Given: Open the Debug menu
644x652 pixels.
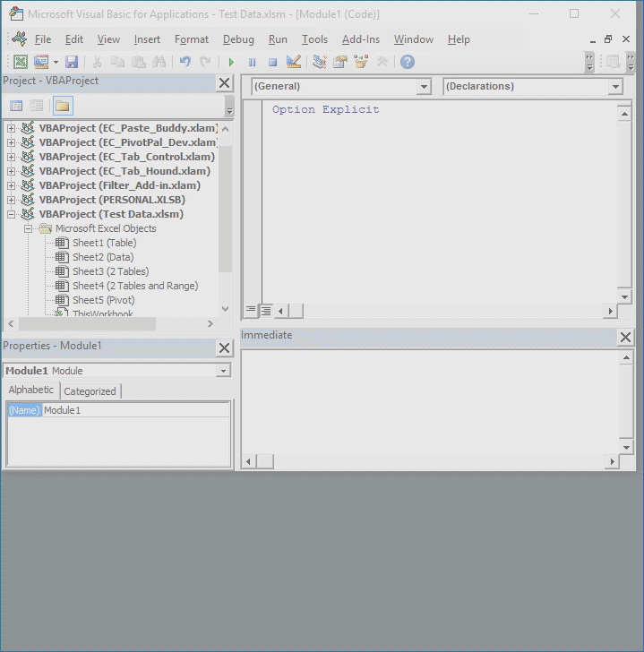Looking at the screenshot, I should coord(238,39).
